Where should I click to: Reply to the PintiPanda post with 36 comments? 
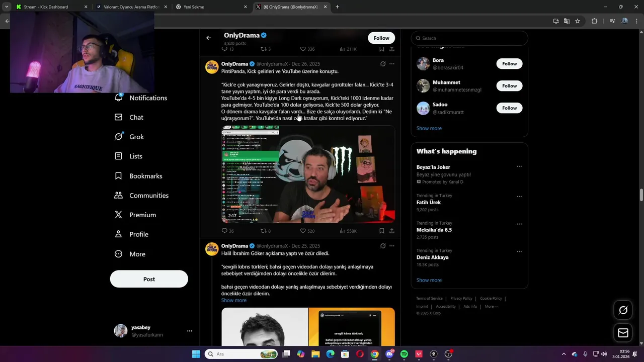coord(227,231)
